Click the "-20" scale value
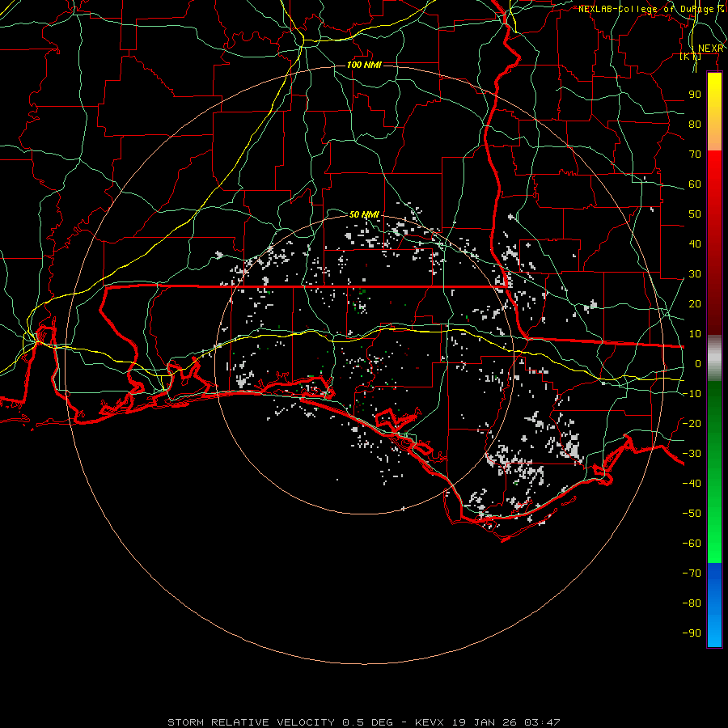728x728 pixels. 692,423
